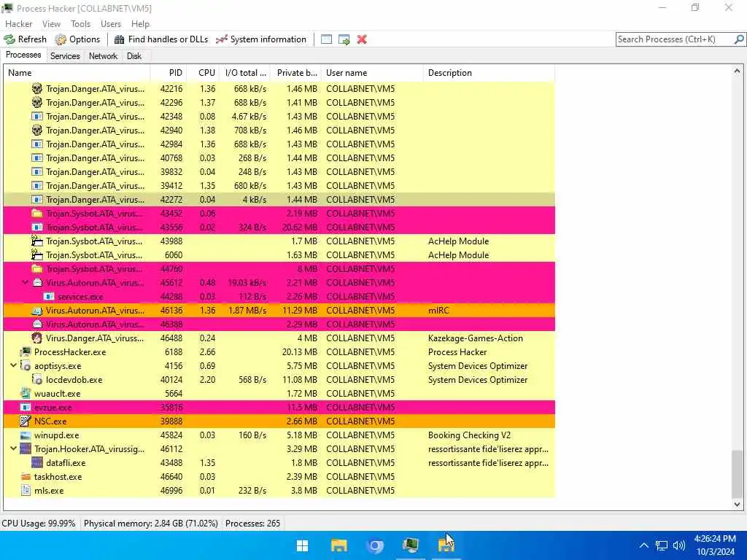Open the Help menu

pos(140,24)
